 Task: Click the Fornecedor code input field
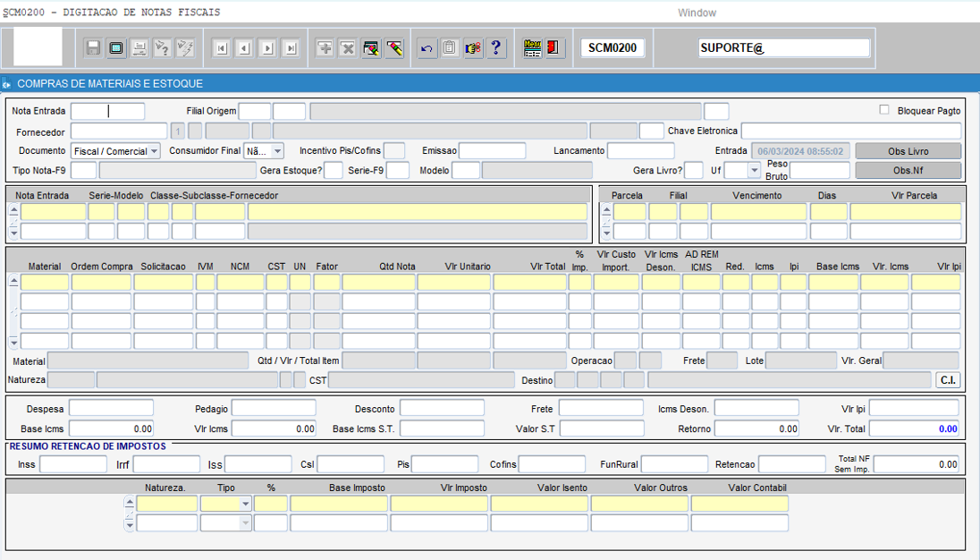pyautogui.click(x=119, y=131)
